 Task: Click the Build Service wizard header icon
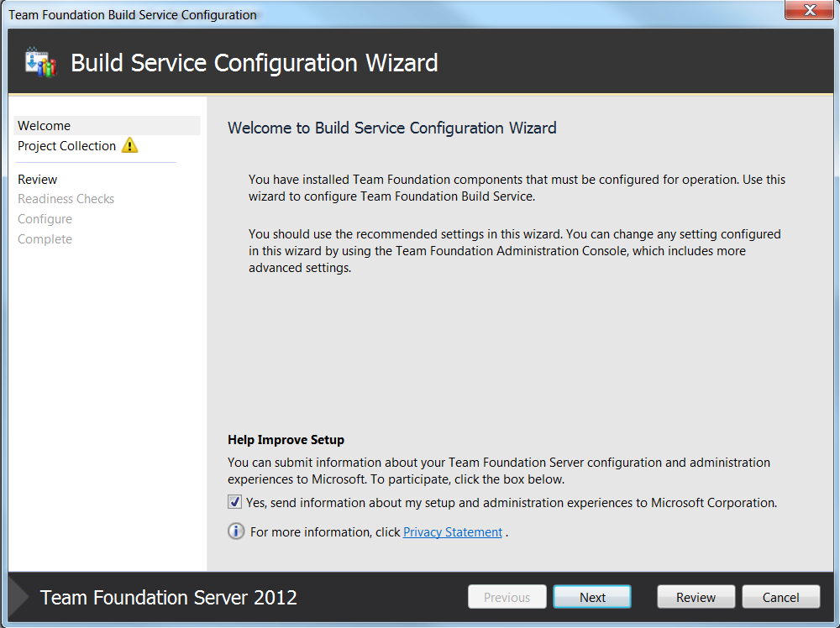[x=40, y=62]
